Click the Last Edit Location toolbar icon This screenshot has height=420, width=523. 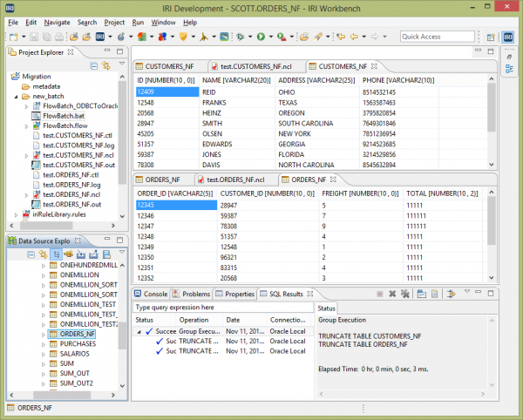pyautogui.click(x=341, y=37)
